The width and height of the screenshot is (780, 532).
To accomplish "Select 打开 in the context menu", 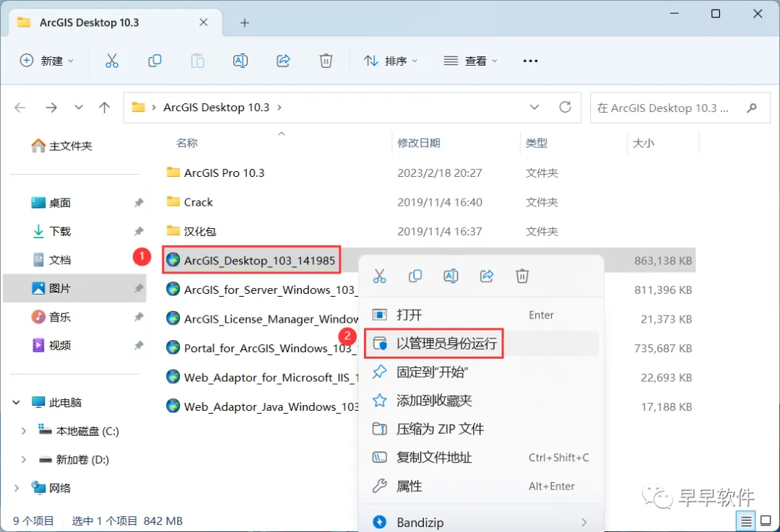I will pos(481,315).
